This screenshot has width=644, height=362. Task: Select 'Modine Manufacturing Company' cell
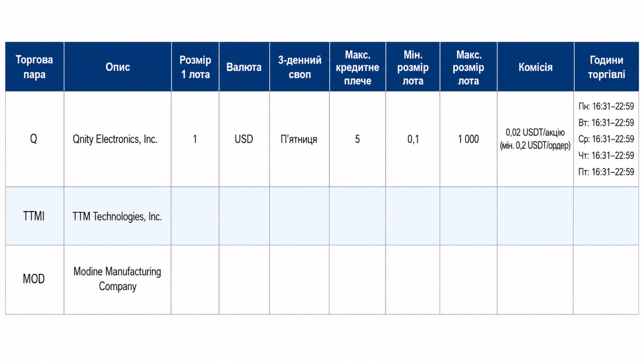click(118, 280)
